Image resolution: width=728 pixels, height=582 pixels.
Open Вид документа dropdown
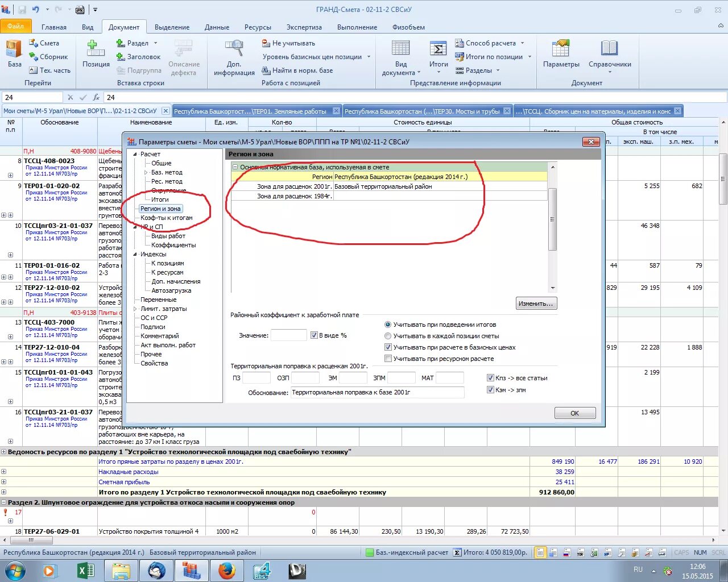coord(401,57)
